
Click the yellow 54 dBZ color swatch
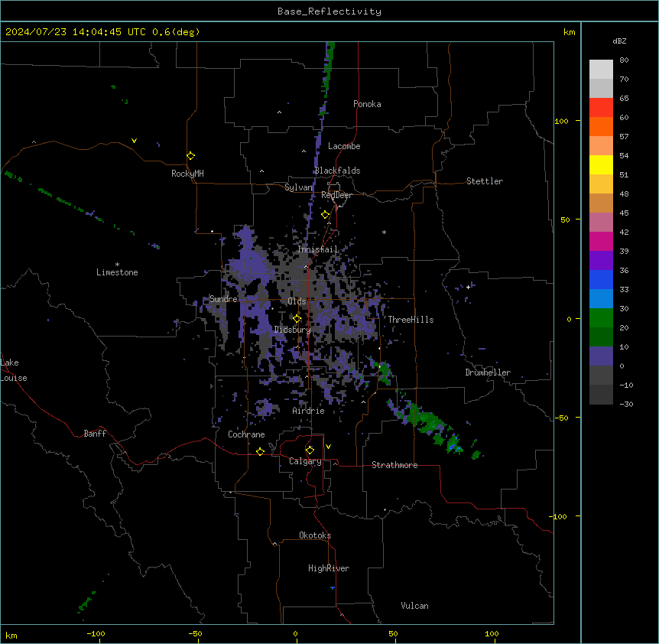click(601, 164)
